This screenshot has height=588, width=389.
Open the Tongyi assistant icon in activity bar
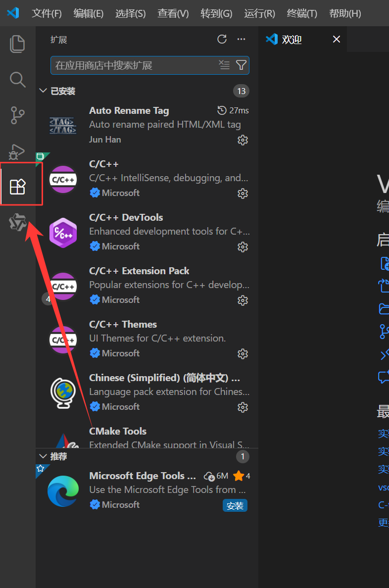tap(18, 222)
